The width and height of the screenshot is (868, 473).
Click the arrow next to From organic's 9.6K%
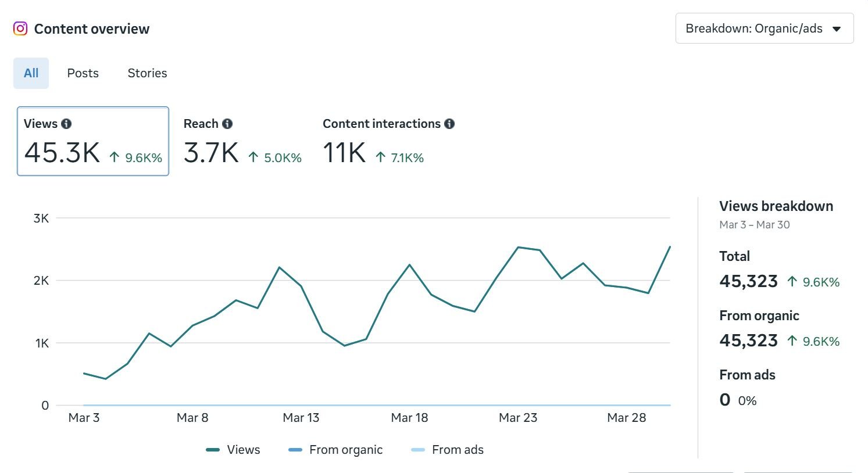click(x=791, y=341)
